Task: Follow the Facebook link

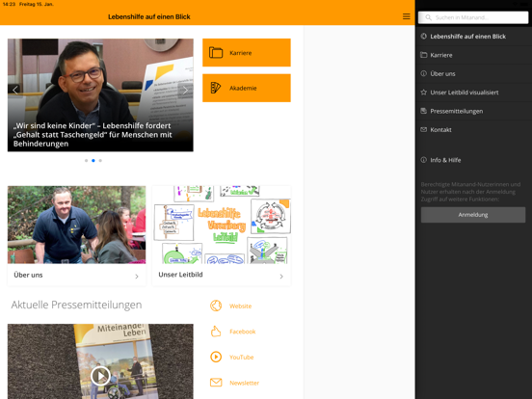Action: click(242, 332)
